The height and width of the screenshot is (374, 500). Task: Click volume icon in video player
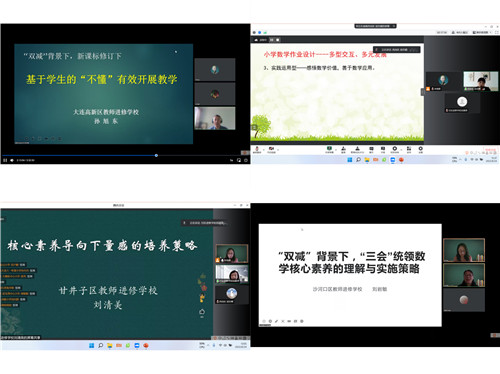[12, 160]
